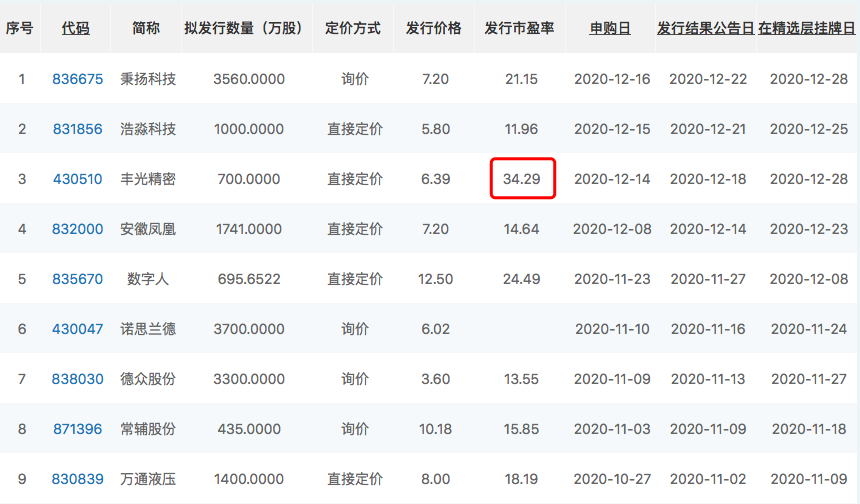
Task: Open stock code link 838030
Action: tap(77, 378)
